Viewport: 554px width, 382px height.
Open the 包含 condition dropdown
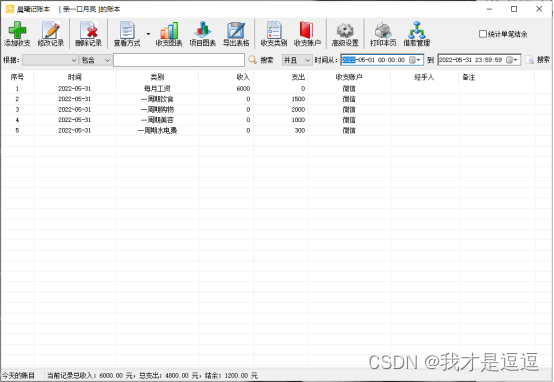click(x=95, y=60)
